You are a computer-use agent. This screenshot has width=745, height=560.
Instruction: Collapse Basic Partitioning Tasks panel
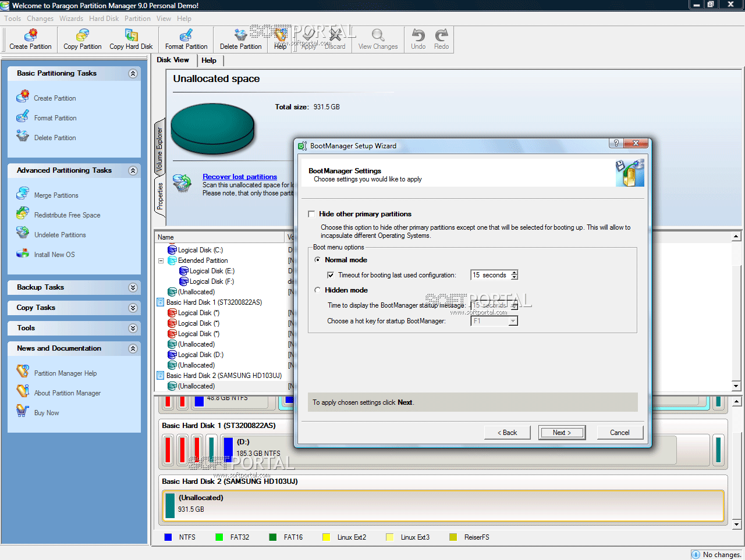133,73
